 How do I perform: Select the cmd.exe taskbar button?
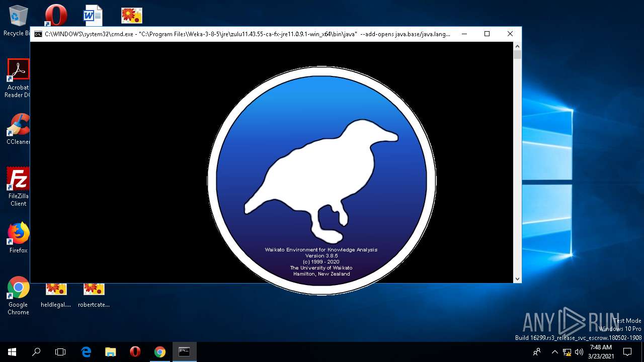pyautogui.click(x=184, y=352)
